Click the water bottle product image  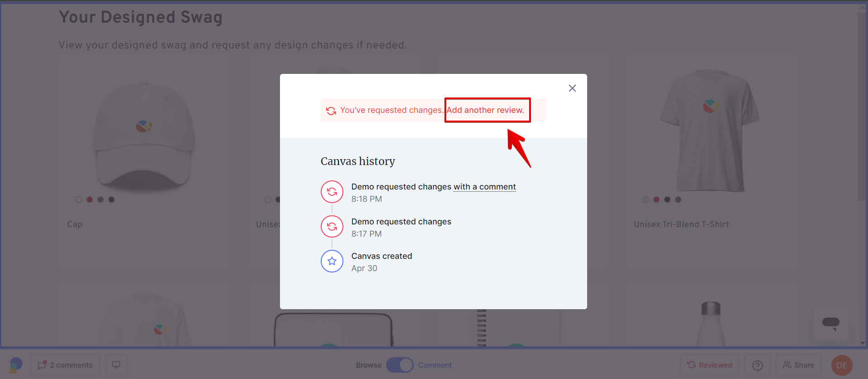711,324
